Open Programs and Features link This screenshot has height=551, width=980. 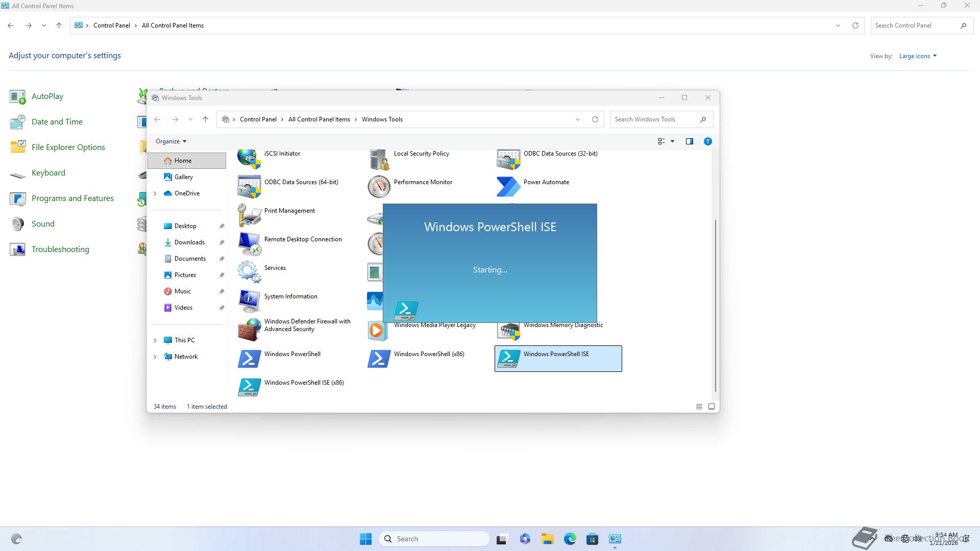pyautogui.click(x=72, y=198)
